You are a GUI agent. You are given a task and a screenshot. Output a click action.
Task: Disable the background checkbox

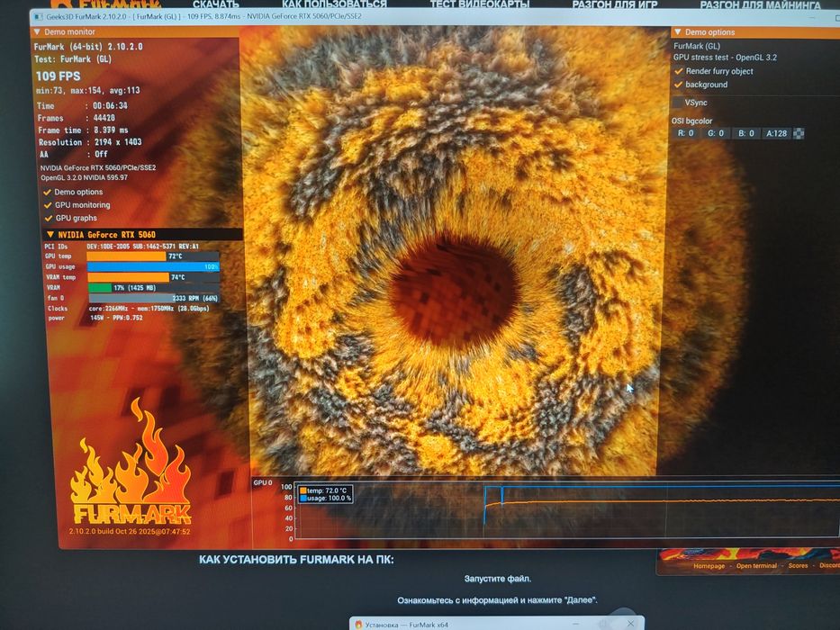[x=679, y=84]
